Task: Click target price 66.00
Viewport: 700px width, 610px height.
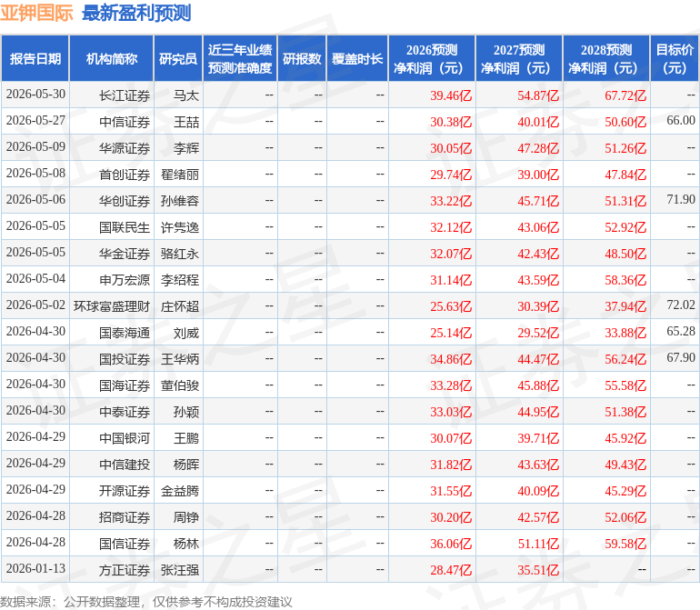Action: tap(681, 120)
